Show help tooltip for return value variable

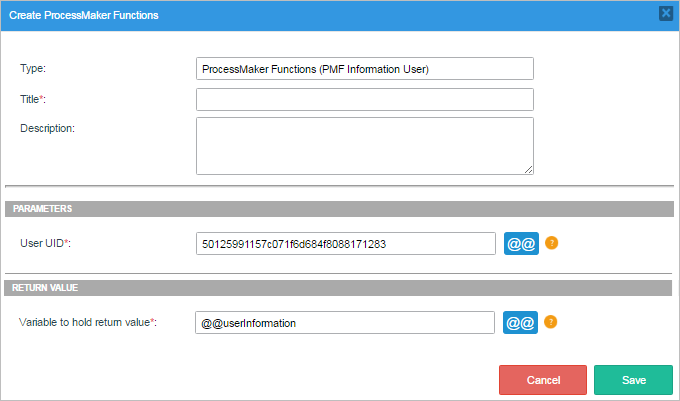(551, 322)
